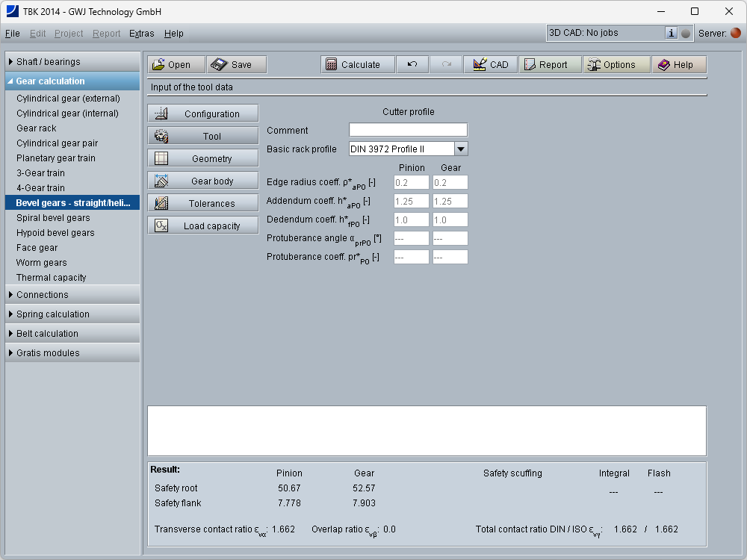Generate Report from the toolbar
The image size is (747, 560).
(x=546, y=65)
